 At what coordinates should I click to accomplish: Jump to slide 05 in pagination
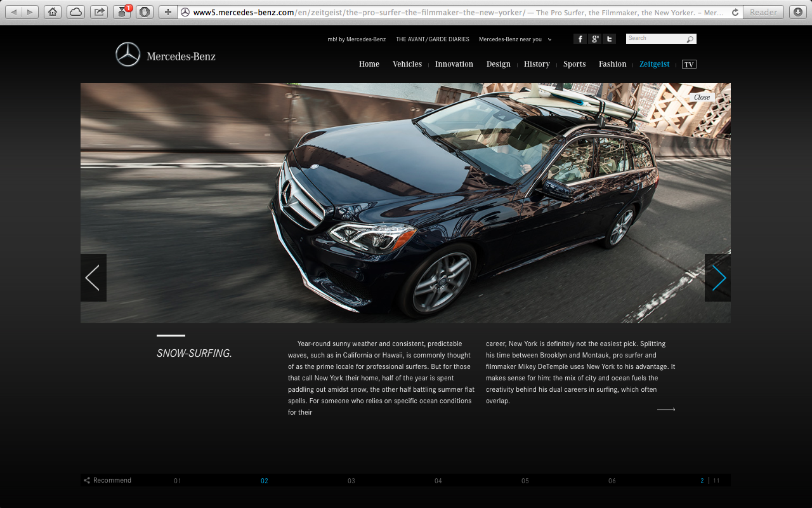point(525,481)
